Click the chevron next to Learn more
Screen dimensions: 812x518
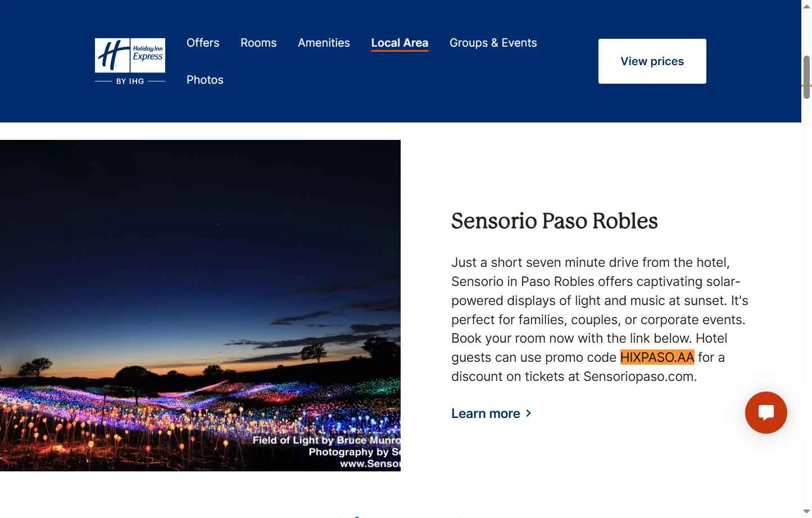tap(528, 414)
